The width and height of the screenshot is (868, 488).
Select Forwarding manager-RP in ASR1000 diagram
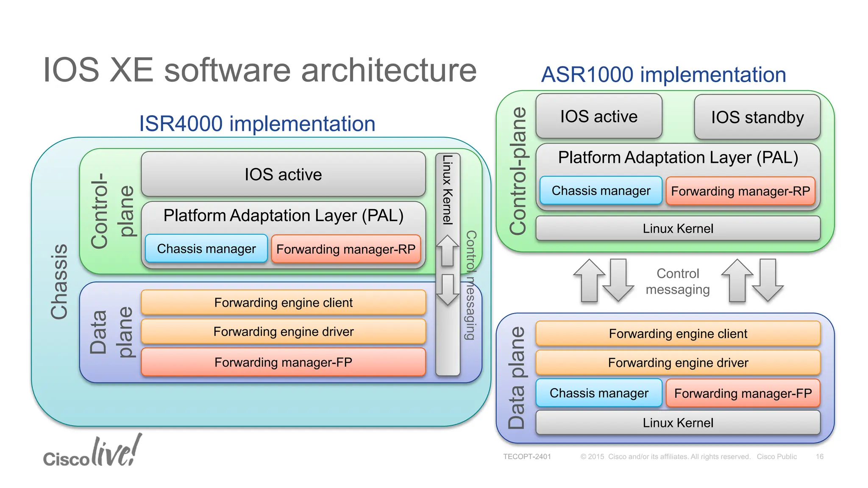pos(740,191)
